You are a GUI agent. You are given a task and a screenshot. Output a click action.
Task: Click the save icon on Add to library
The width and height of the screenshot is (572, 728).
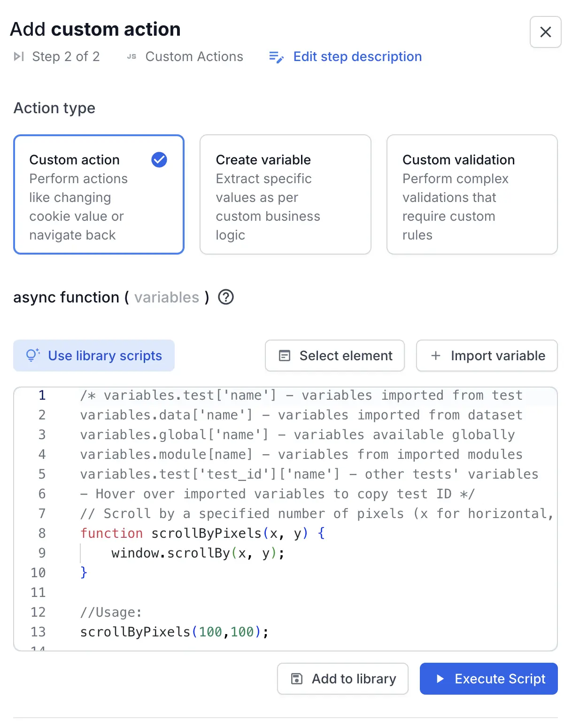pos(297,679)
